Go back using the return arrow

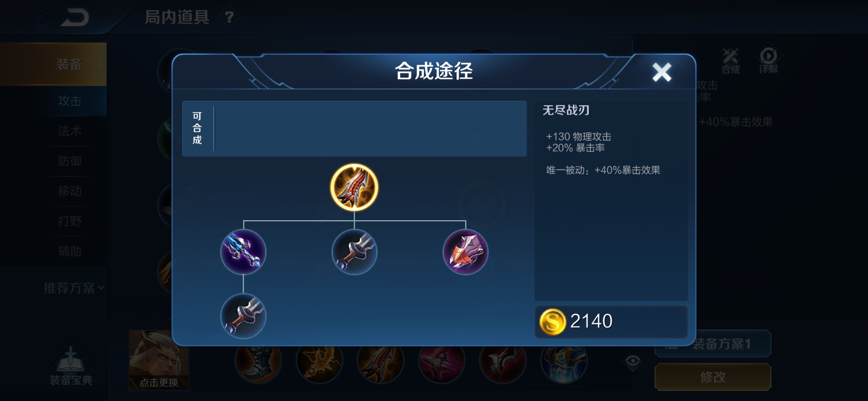(75, 17)
